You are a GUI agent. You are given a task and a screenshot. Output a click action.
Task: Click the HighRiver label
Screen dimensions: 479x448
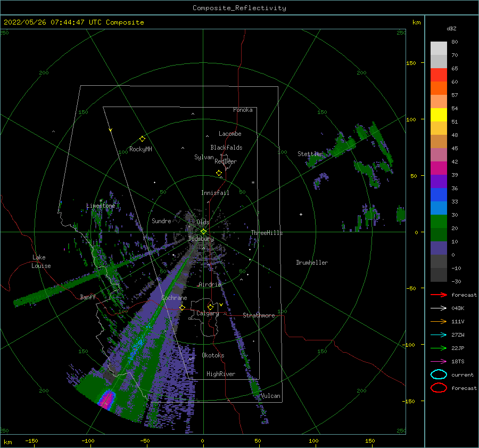click(221, 374)
